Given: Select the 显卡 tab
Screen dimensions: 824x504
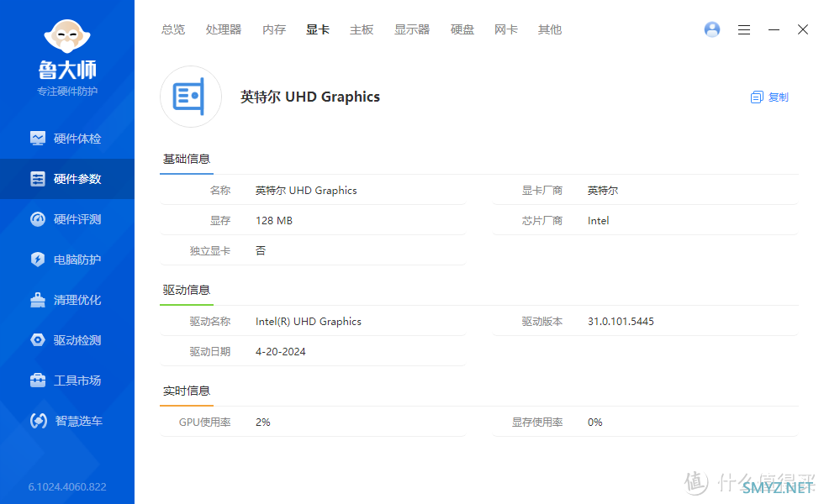Looking at the screenshot, I should point(318,30).
